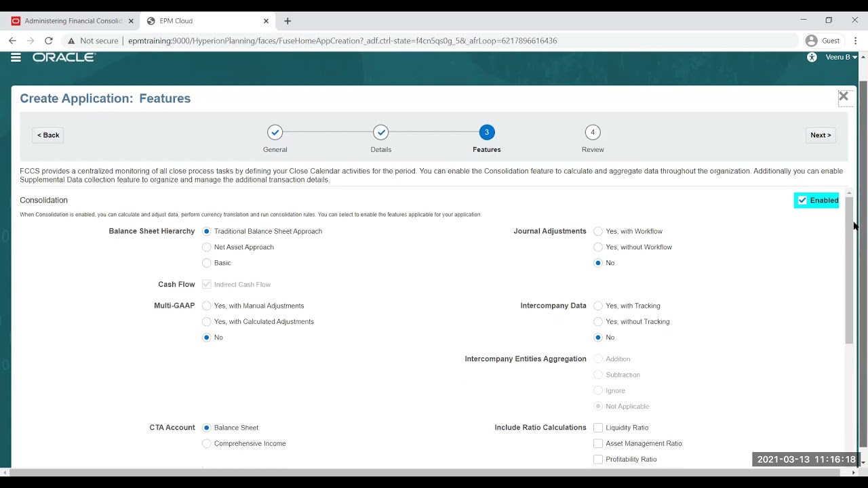The height and width of the screenshot is (488, 868).
Task: Close the Create Application dialog
Action: click(x=844, y=96)
